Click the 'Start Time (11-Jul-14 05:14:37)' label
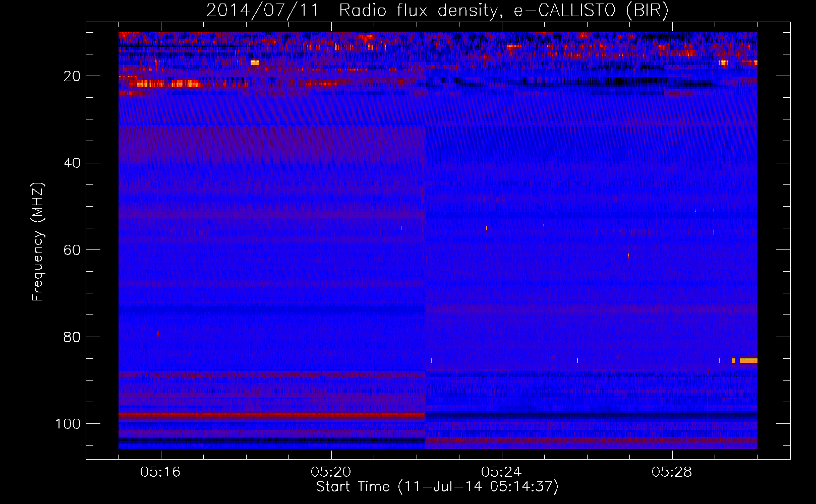The height and width of the screenshot is (504, 816). [437, 487]
